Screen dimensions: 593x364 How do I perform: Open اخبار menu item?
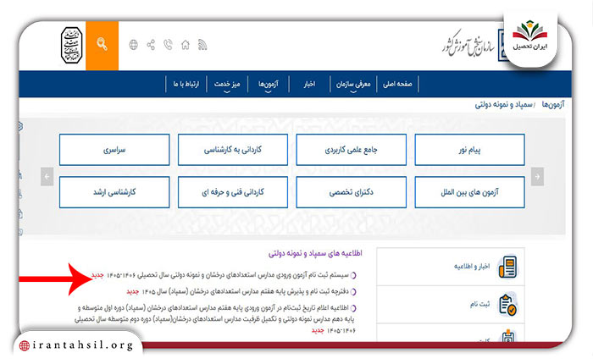pos(309,84)
